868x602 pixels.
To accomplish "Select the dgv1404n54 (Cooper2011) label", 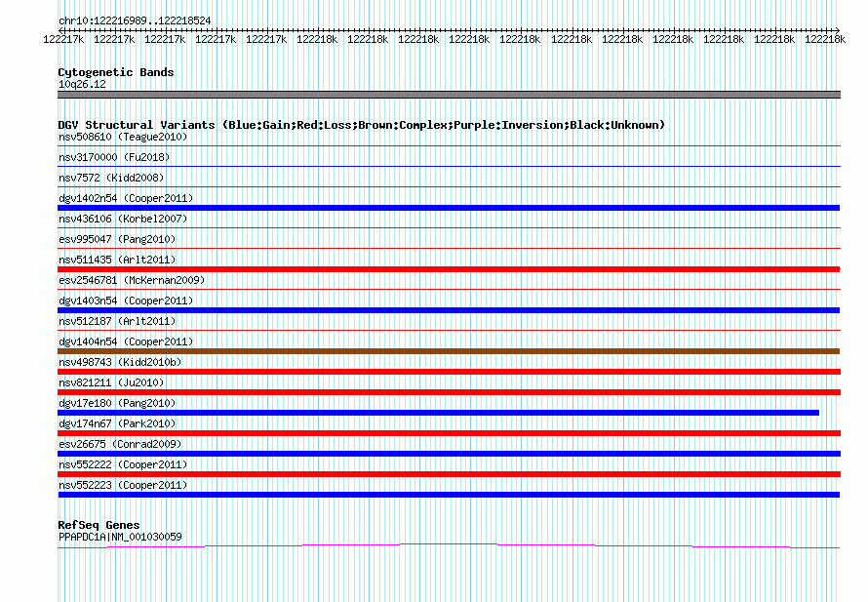I will pyautogui.click(x=126, y=341).
